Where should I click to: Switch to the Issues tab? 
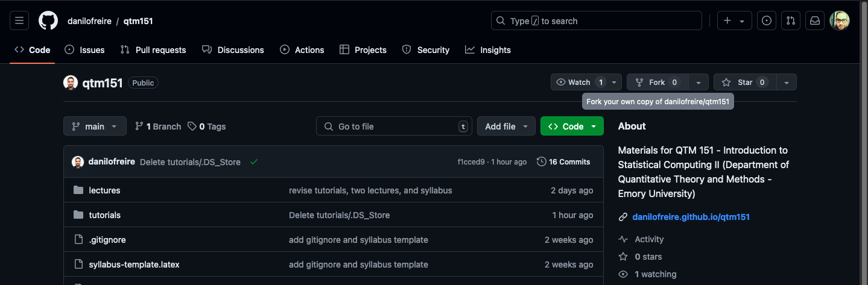[85, 50]
